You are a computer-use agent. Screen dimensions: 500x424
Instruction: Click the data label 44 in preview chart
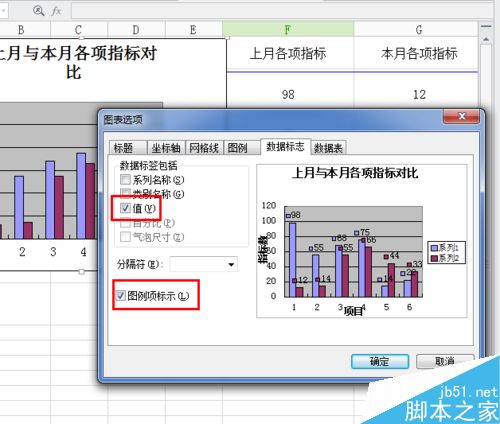394,256
